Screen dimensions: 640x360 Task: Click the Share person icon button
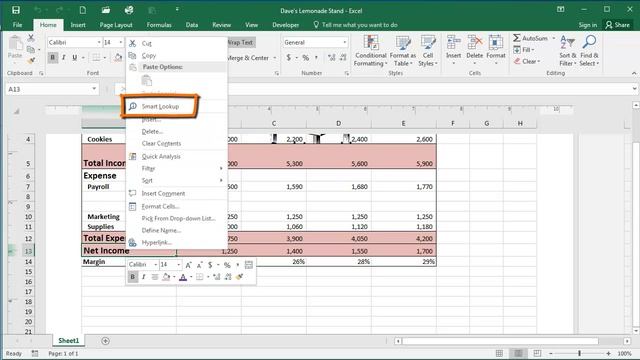tap(617, 25)
